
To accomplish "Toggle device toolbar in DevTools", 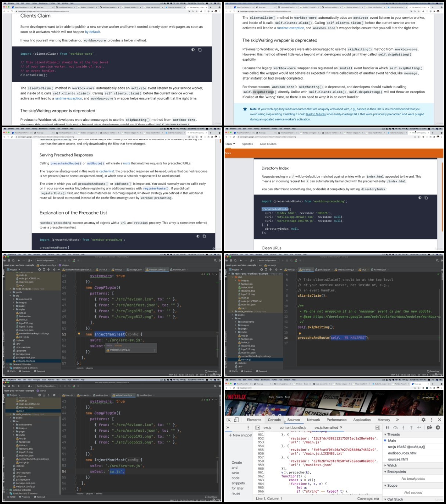I will [236, 420].
